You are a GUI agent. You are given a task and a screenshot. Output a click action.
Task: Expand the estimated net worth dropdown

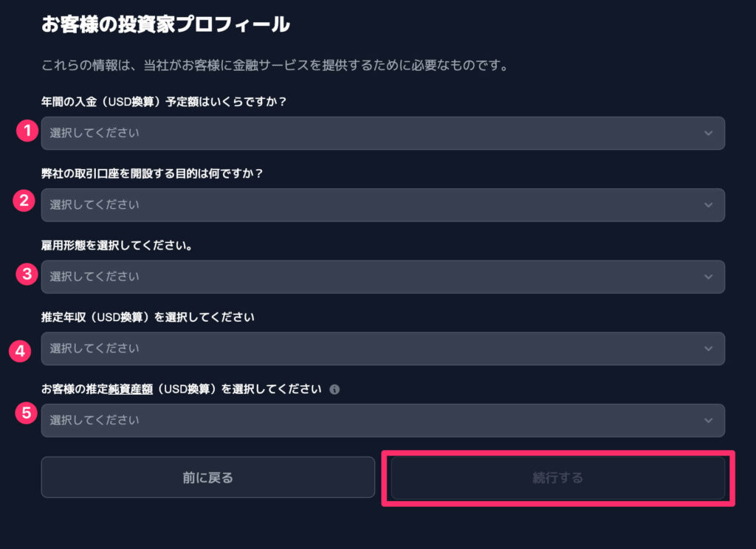[x=383, y=420]
